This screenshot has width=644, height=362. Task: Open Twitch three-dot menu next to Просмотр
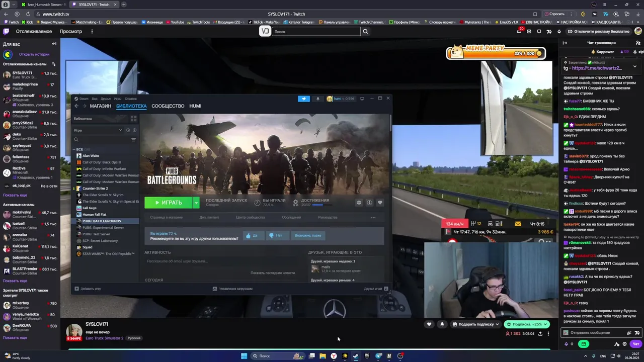(92, 31)
